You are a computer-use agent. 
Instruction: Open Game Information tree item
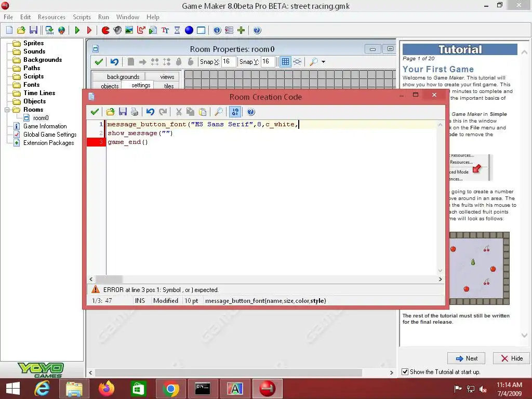45,126
